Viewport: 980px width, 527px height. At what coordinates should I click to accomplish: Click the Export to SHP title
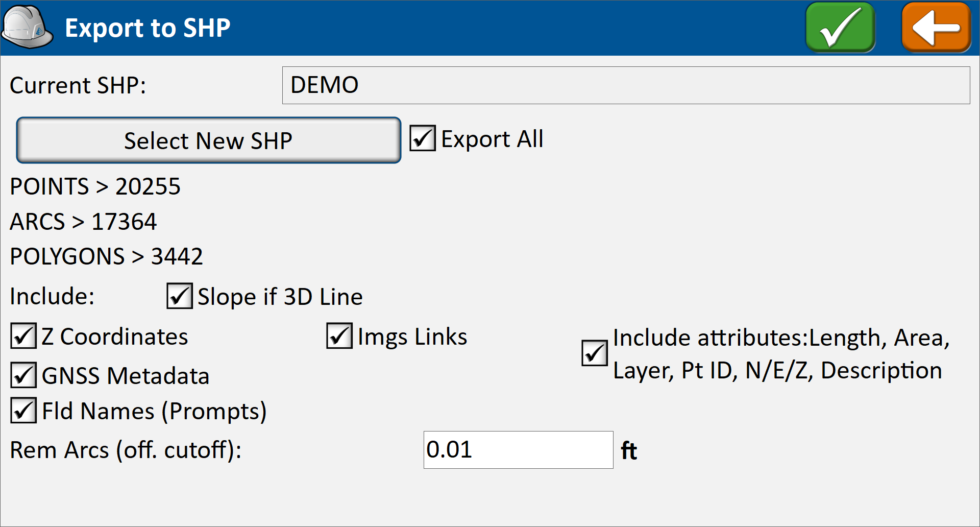(x=148, y=28)
